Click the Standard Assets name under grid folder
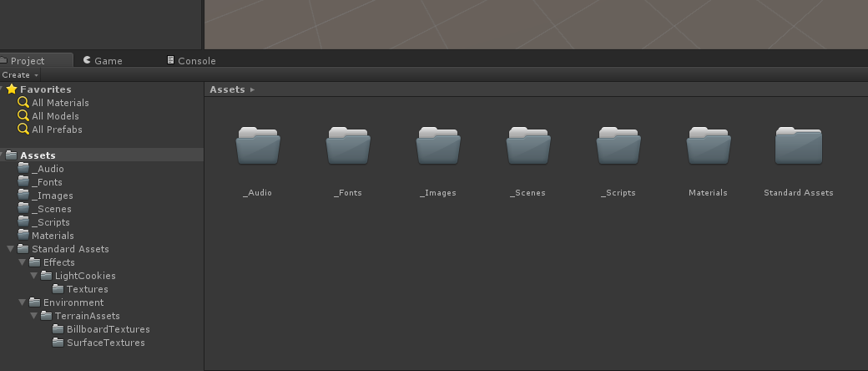 [798, 192]
